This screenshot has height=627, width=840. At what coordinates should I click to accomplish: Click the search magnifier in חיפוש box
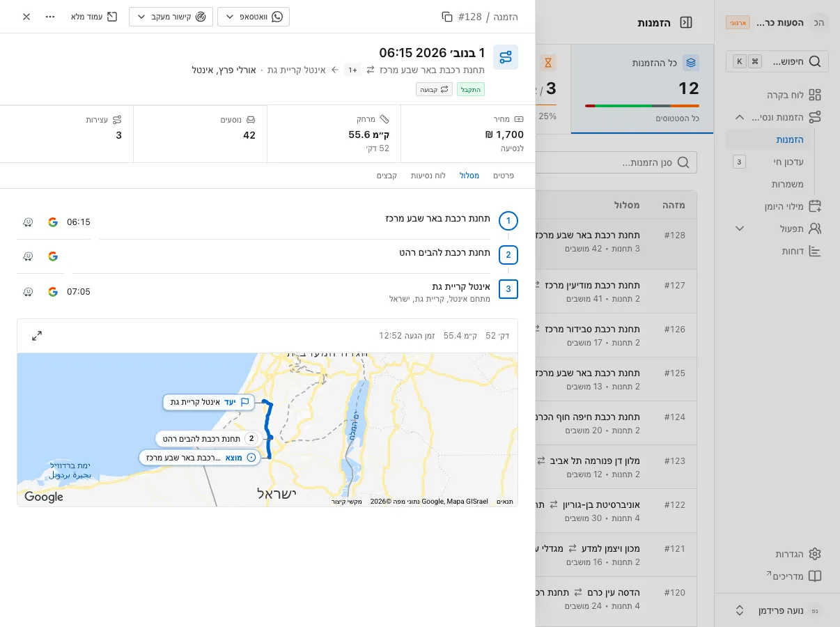click(x=815, y=61)
